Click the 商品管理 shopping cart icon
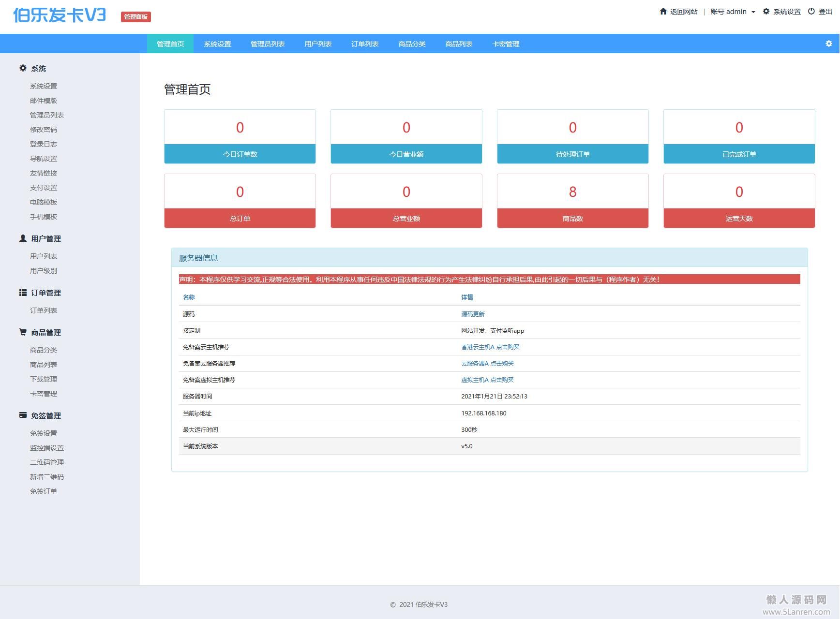The width and height of the screenshot is (840, 619). tap(23, 332)
